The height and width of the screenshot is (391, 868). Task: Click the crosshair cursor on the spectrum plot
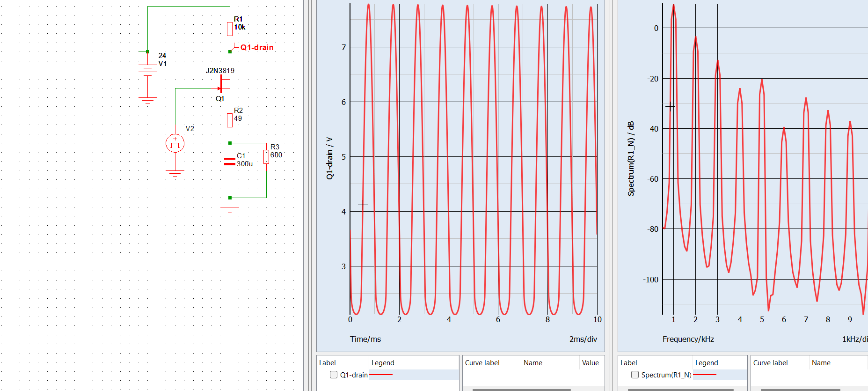click(x=670, y=106)
